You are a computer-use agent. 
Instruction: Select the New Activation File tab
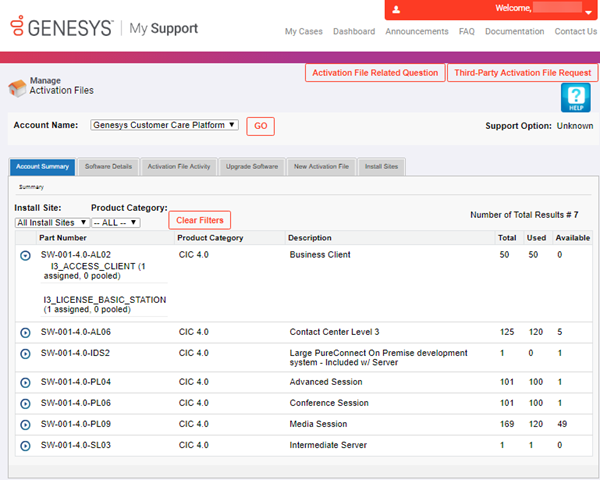[x=321, y=167]
